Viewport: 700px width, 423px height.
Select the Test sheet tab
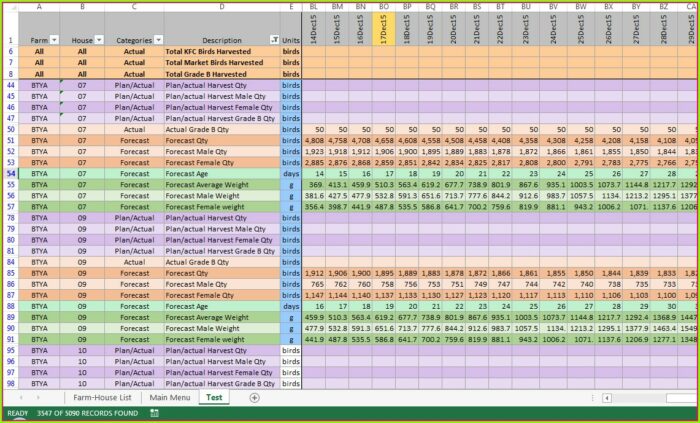point(214,397)
